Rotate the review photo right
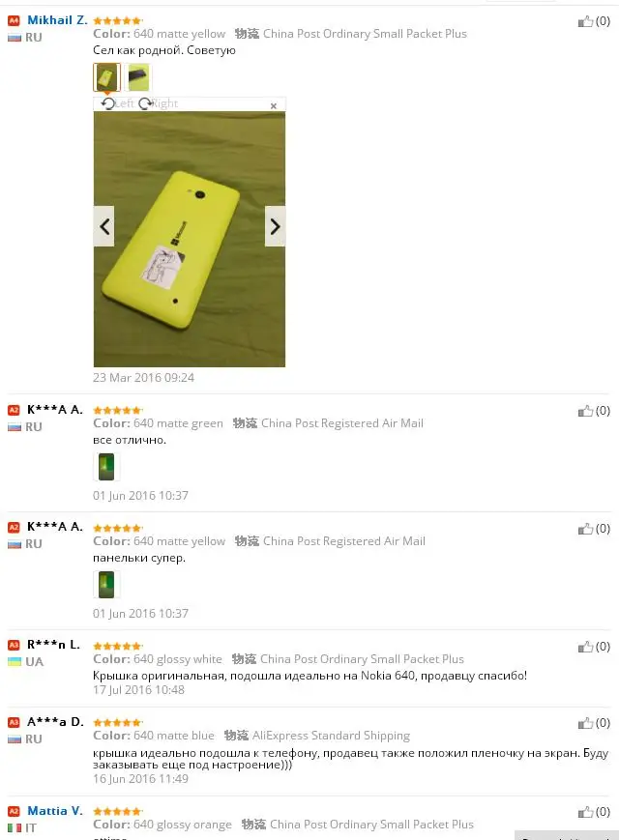The height and width of the screenshot is (840, 619). pos(158,103)
